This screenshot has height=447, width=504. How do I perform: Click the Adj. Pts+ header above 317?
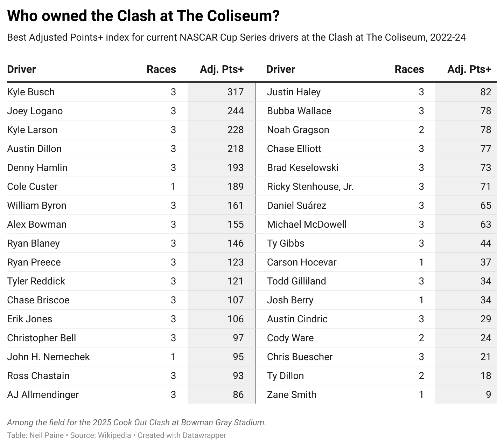point(222,69)
